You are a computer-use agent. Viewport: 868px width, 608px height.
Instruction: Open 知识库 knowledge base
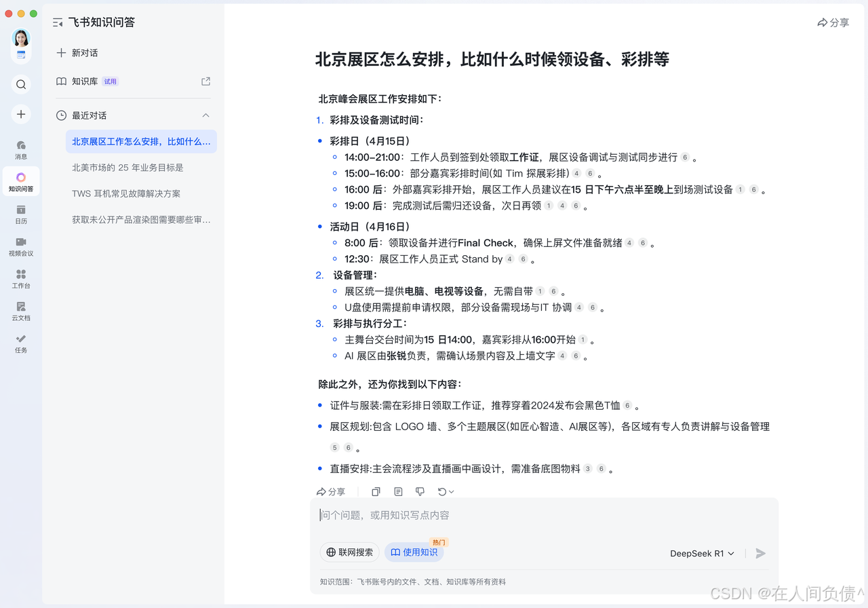point(77,81)
